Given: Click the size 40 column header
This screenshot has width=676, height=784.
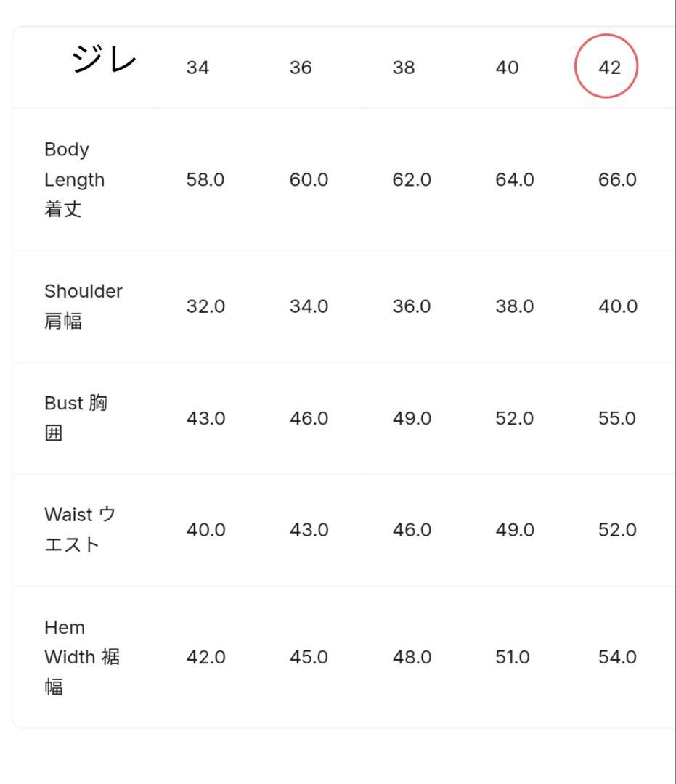Looking at the screenshot, I should click(x=507, y=68).
